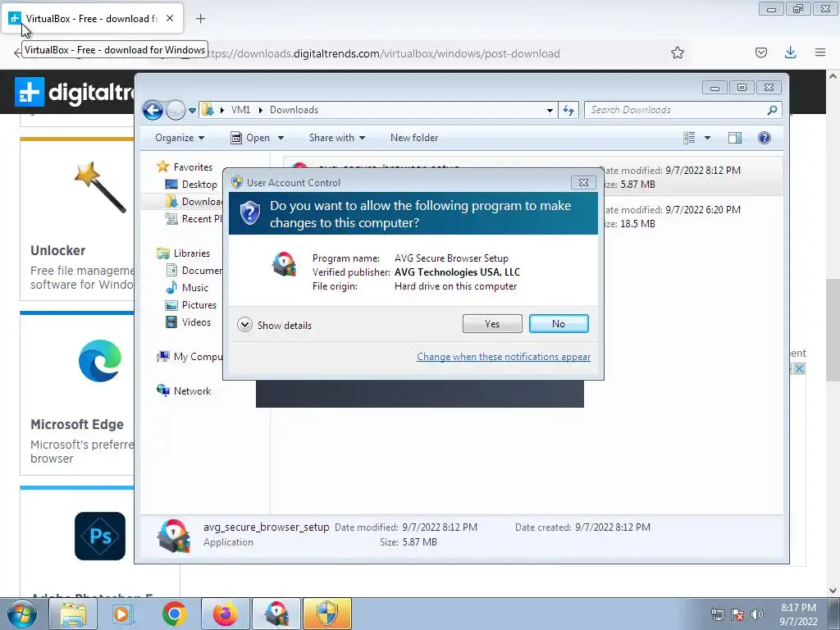Close the ad with X button
840x630 pixels.
(799, 368)
